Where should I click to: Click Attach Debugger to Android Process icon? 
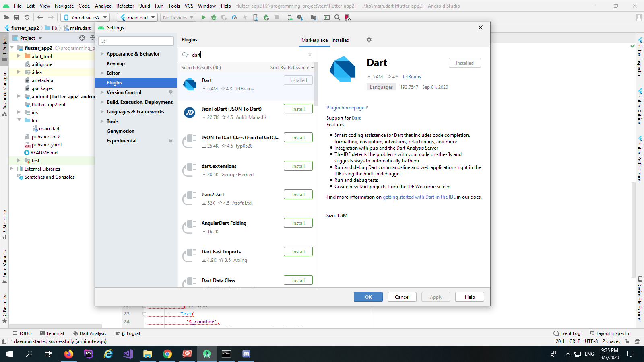(266, 17)
